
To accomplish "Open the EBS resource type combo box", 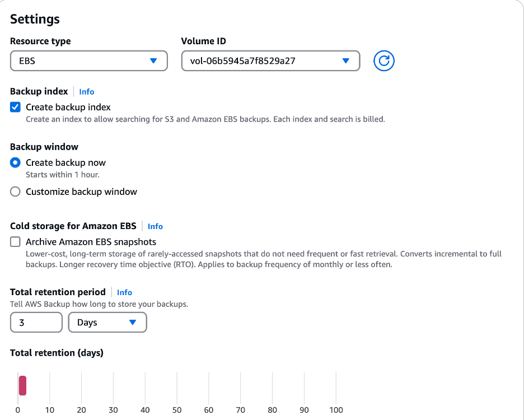I will [x=88, y=60].
